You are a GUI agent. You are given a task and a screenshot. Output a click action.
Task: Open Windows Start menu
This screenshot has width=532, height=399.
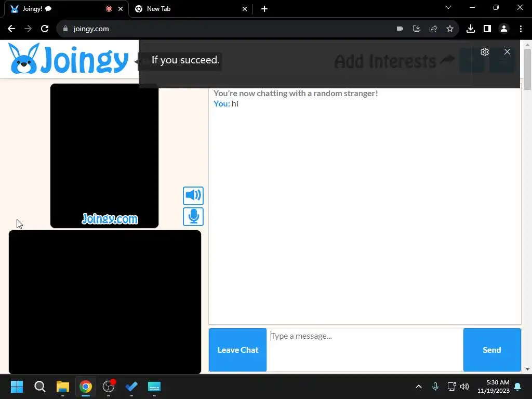pos(17,387)
